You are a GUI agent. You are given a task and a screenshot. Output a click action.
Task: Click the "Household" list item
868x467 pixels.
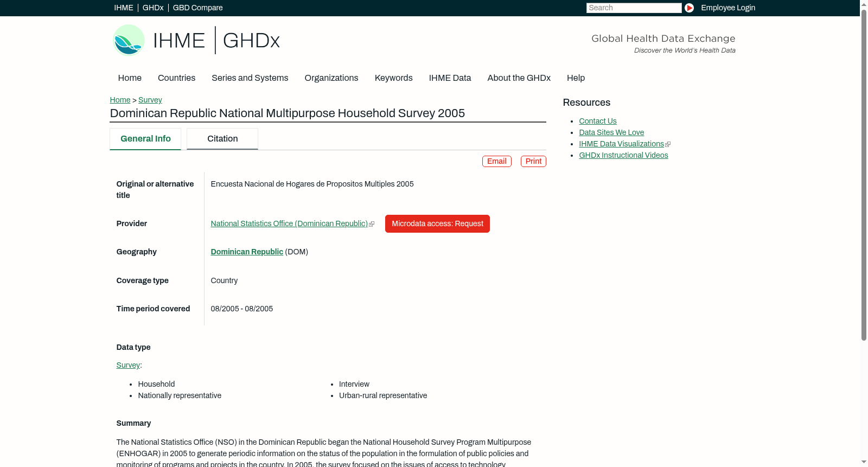[156, 384]
